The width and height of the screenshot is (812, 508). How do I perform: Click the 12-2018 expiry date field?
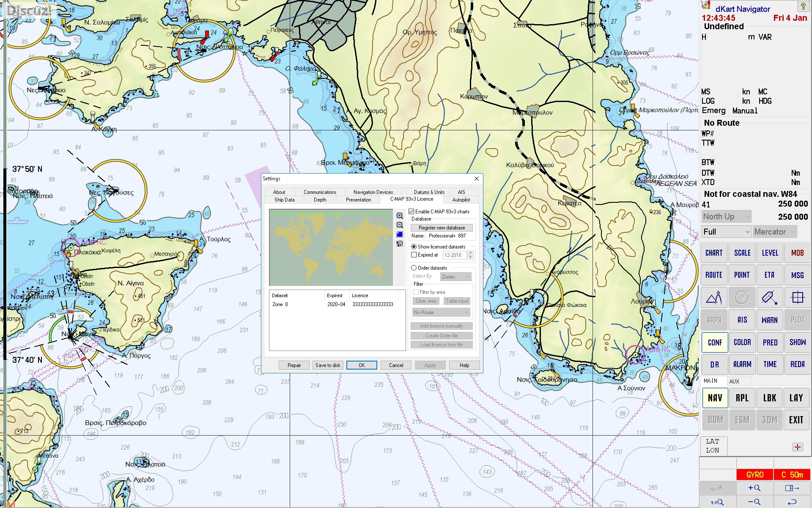[455, 255]
